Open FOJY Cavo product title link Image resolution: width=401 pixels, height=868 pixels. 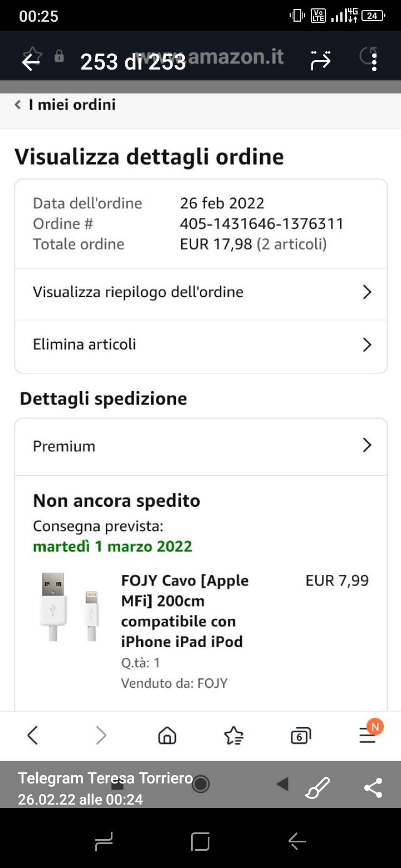[x=184, y=611]
